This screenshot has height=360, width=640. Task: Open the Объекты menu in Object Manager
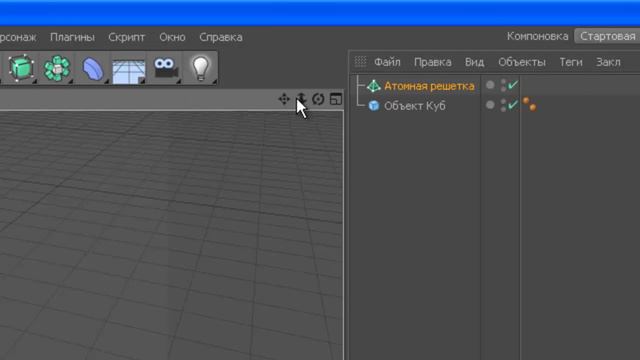pyautogui.click(x=522, y=62)
